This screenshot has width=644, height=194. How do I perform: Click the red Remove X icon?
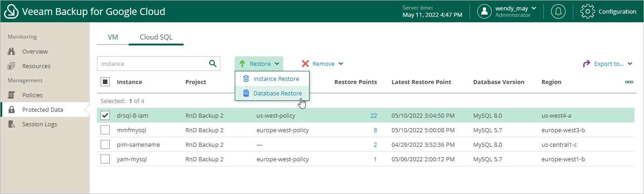[x=305, y=64]
